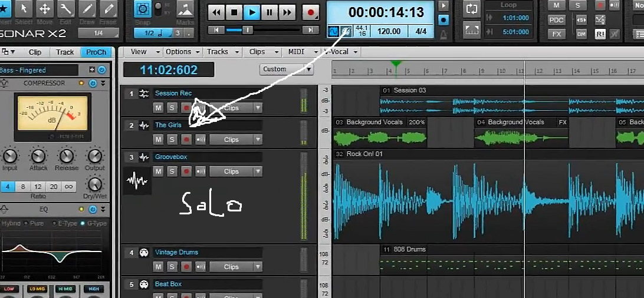Click the transport position slider handle
Image resolution: width=644 pixels, height=298 pixels.
tap(247, 30)
